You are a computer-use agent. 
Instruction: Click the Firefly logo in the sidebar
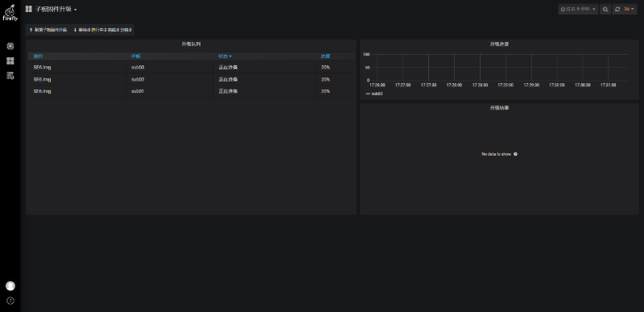pyautogui.click(x=10, y=12)
